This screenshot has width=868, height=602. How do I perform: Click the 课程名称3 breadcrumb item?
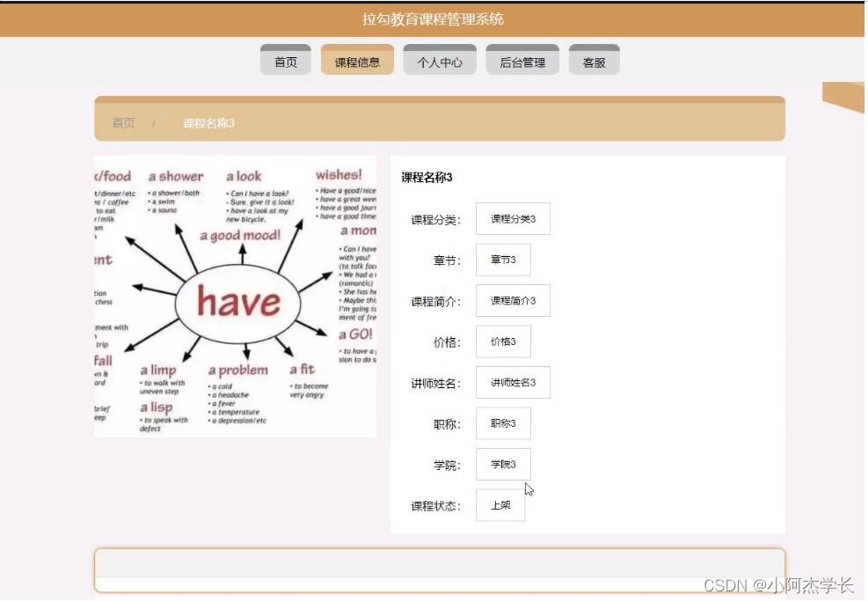coord(208,123)
